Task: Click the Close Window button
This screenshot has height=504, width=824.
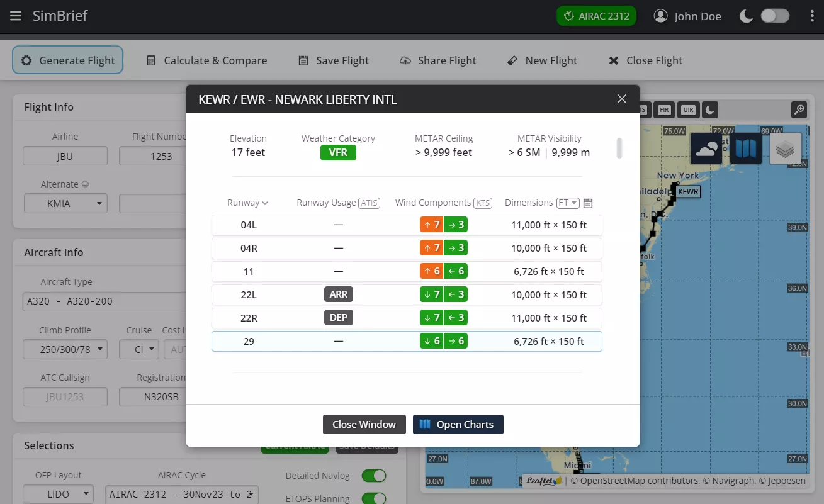Action: pos(364,424)
